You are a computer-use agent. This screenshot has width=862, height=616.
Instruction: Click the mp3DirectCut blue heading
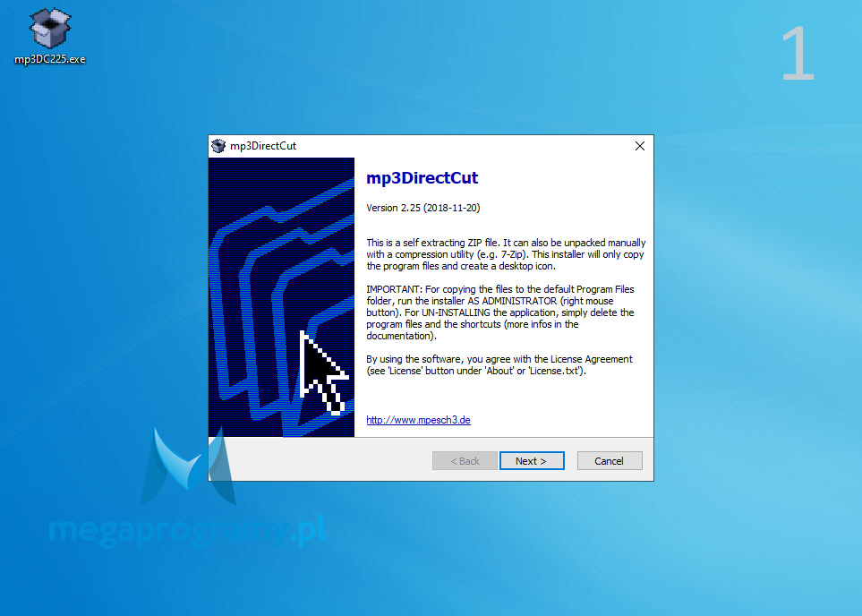422,177
